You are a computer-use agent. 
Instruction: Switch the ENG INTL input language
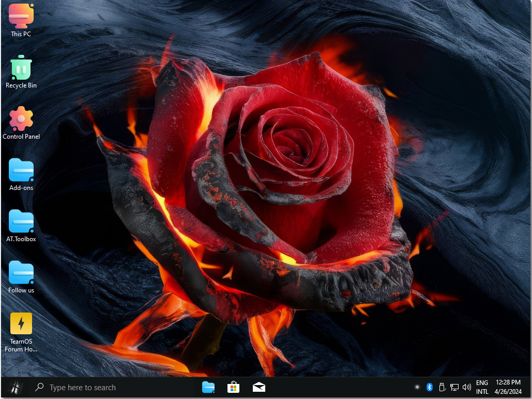point(482,387)
